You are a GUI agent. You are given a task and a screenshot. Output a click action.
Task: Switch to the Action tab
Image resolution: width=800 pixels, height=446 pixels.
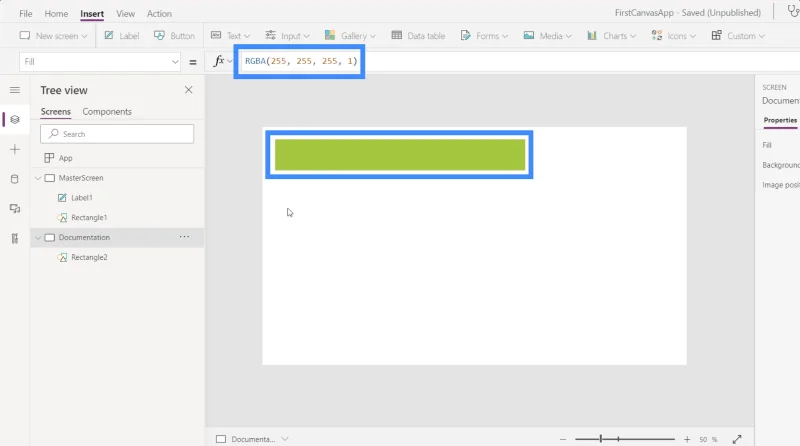159,14
